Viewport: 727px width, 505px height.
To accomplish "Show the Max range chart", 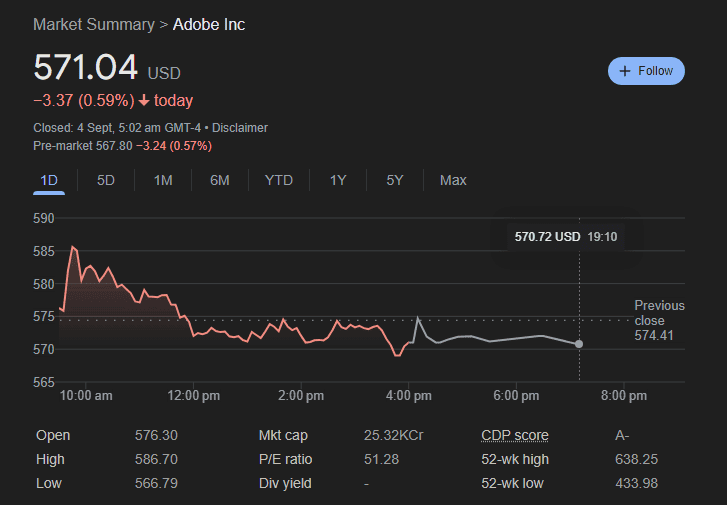I will 453,180.
